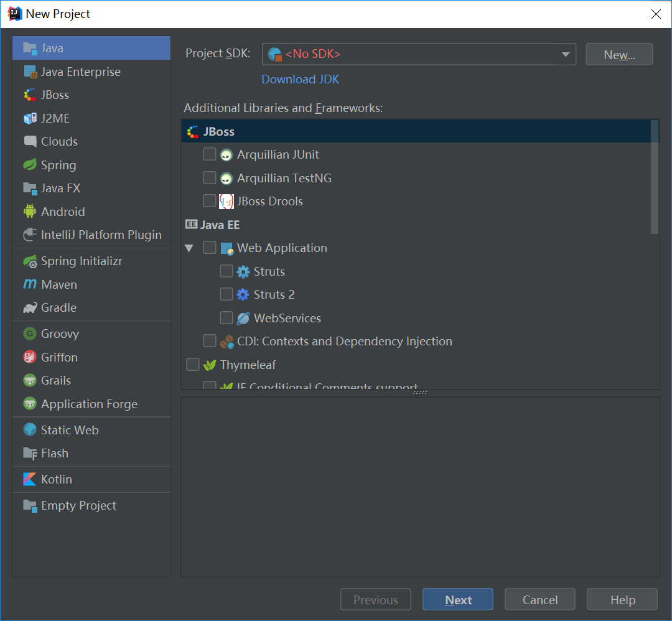This screenshot has width=672, height=621.
Task: Click the splitter handle below frameworks list
Action: (420, 393)
